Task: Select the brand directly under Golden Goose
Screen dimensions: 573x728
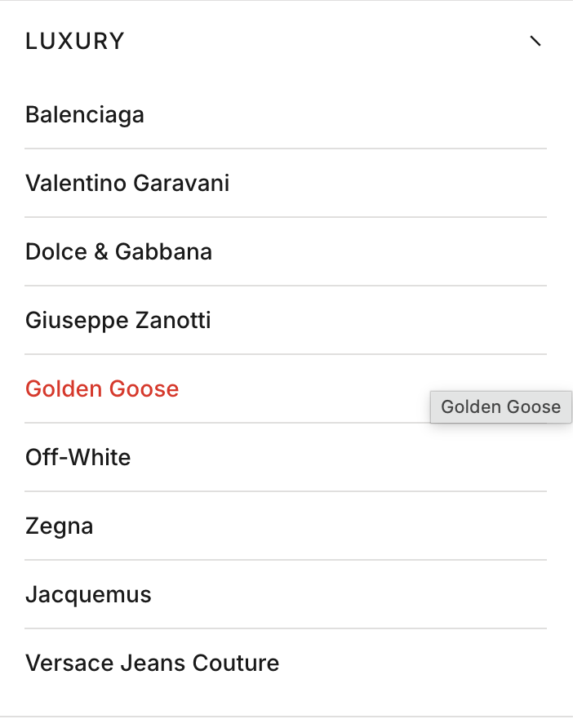Action: click(78, 457)
